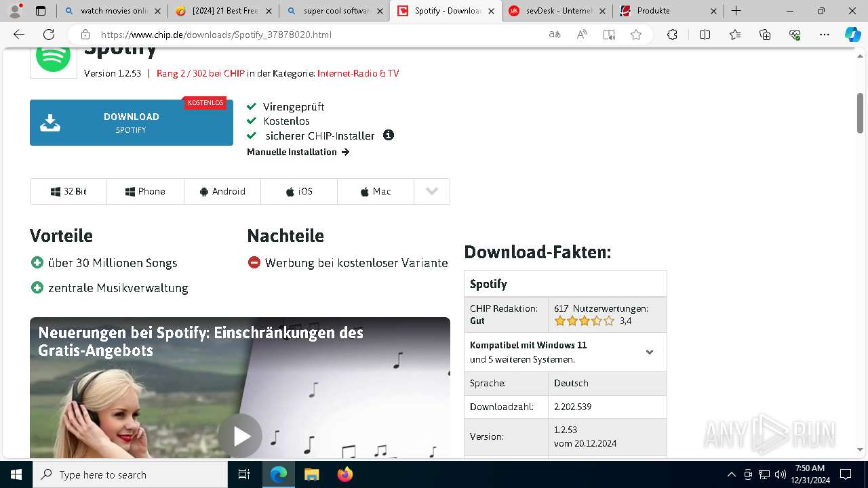The image size is (868, 488).
Task: Launch File Explorer from taskbar
Action: pos(311,474)
